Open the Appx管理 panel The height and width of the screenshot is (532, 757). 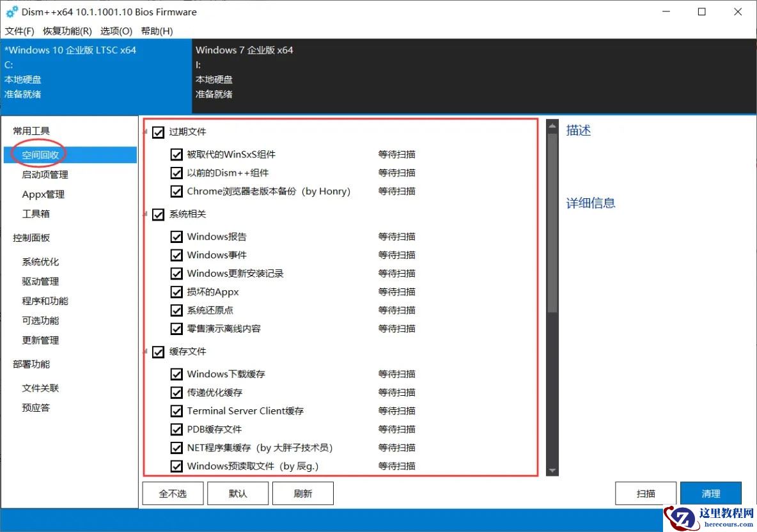pyautogui.click(x=42, y=193)
